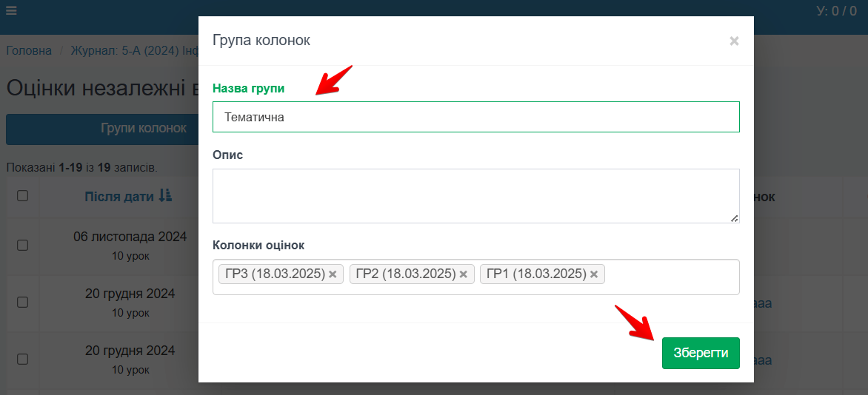Check the box for the 06 листопада 2024 row

point(22,245)
